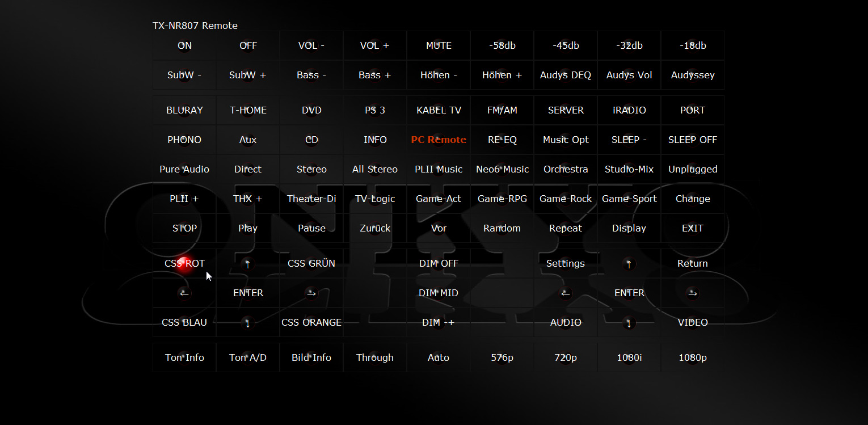Click the left arrow above CSS BLAU
This screenshot has width=868, height=425.
click(x=184, y=293)
